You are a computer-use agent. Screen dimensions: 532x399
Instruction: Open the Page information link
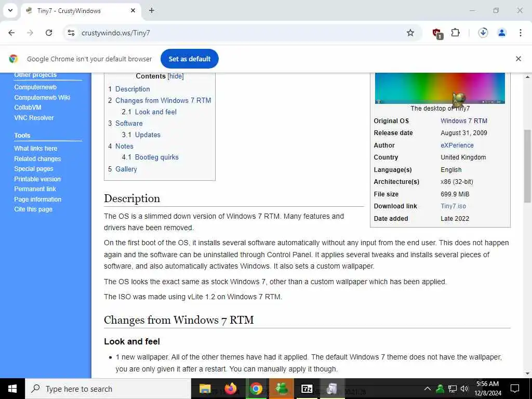[x=37, y=199]
